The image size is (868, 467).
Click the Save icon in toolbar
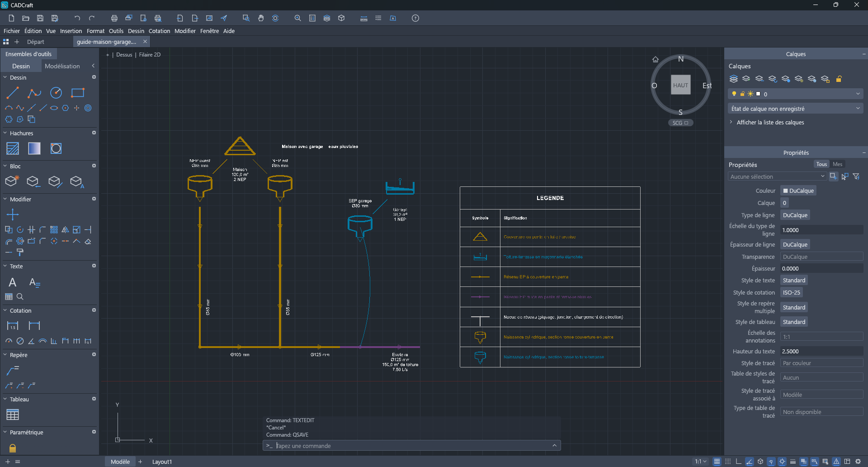tap(40, 18)
